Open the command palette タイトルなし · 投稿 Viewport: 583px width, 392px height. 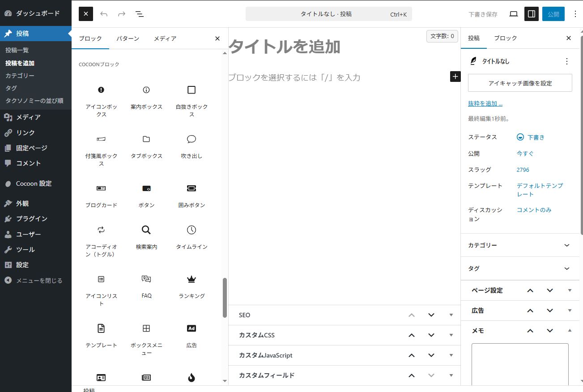click(x=329, y=14)
